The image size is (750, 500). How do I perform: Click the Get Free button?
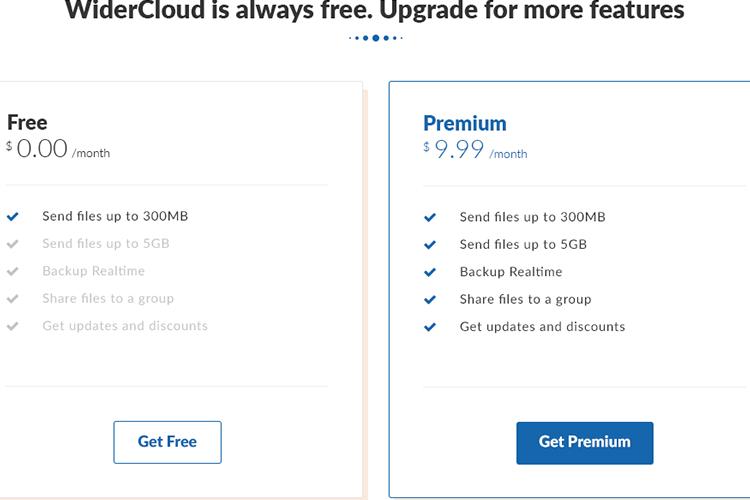(x=167, y=442)
